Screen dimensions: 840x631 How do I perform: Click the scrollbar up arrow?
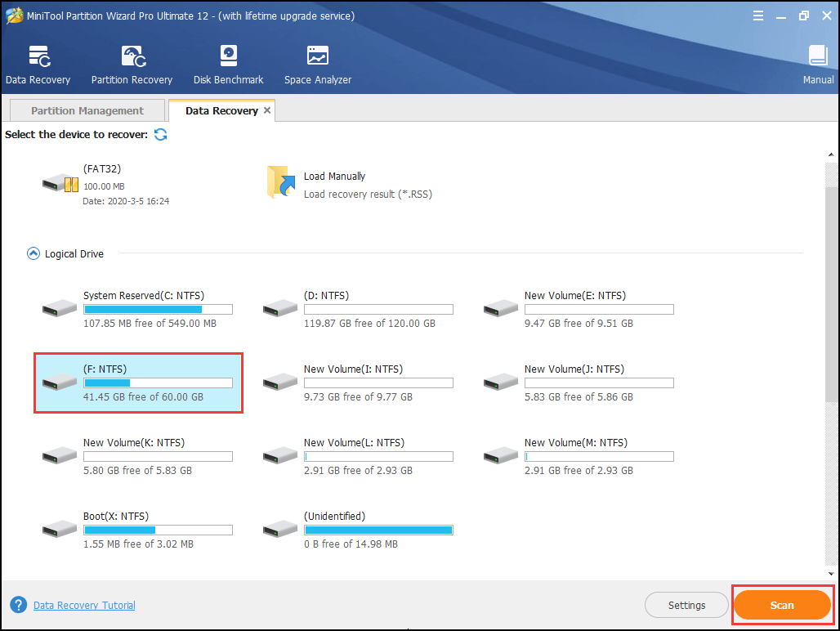pos(831,154)
